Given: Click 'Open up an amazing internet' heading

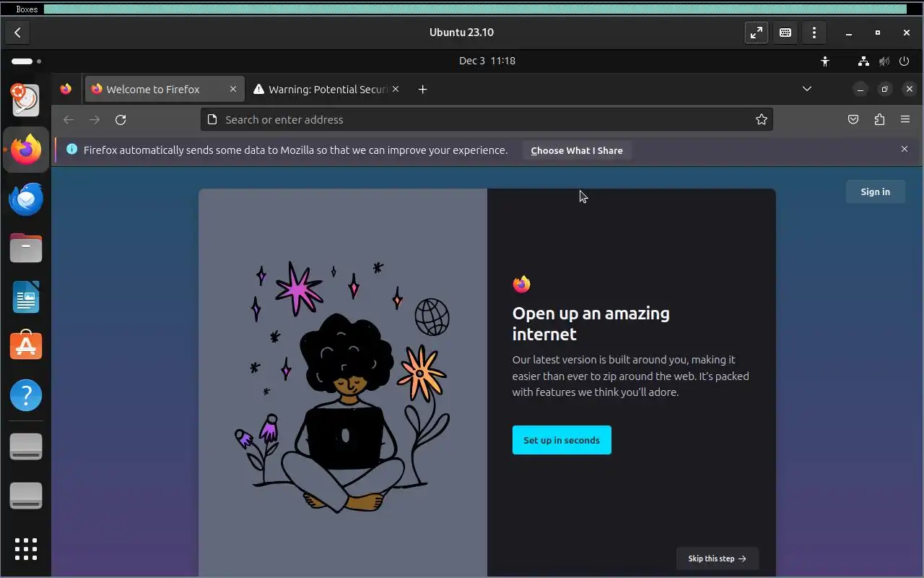Looking at the screenshot, I should [x=591, y=324].
